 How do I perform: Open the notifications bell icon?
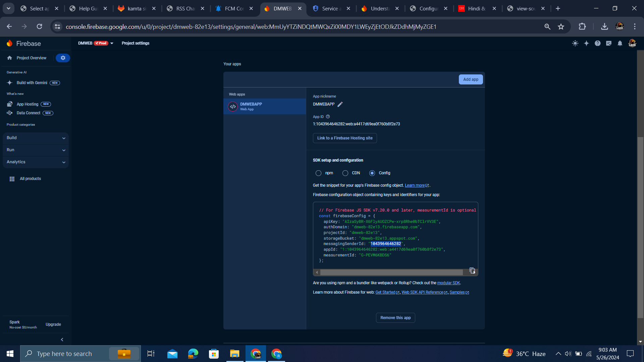620,43
